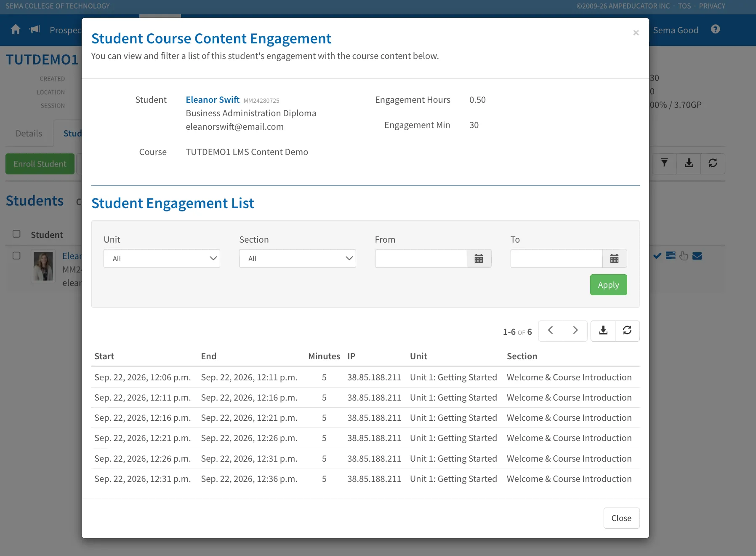
Task: Open the megaphone announcements icon
Action: [x=35, y=29]
